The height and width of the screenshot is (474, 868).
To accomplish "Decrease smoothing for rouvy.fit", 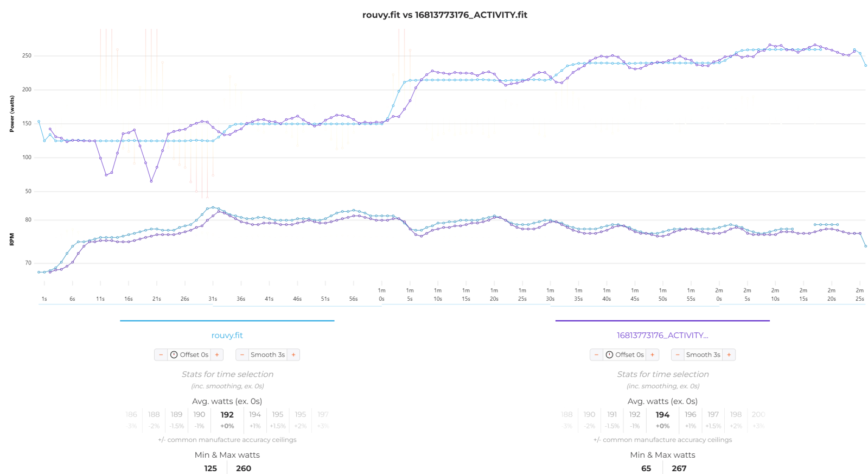I will tap(242, 355).
